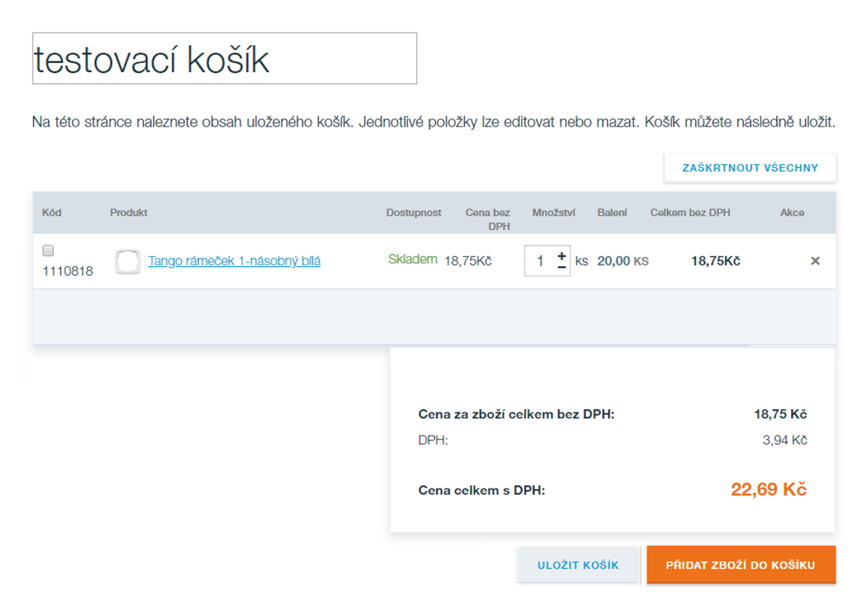Viewport: 868px width, 615px height.
Task: Tick the checkbox for item 1110818
Action: pyautogui.click(x=48, y=251)
